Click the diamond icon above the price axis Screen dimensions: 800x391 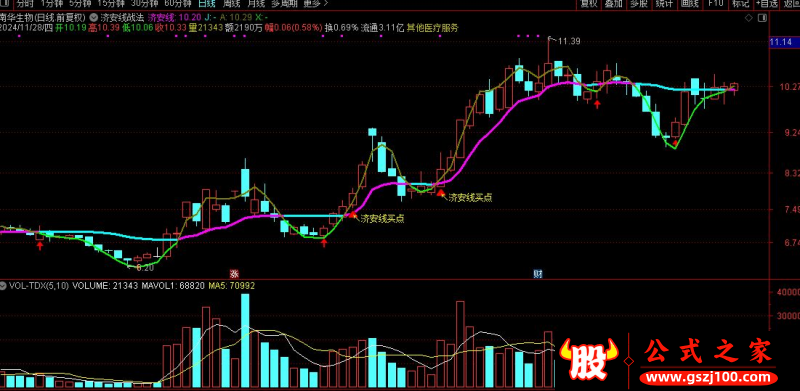click(748, 18)
